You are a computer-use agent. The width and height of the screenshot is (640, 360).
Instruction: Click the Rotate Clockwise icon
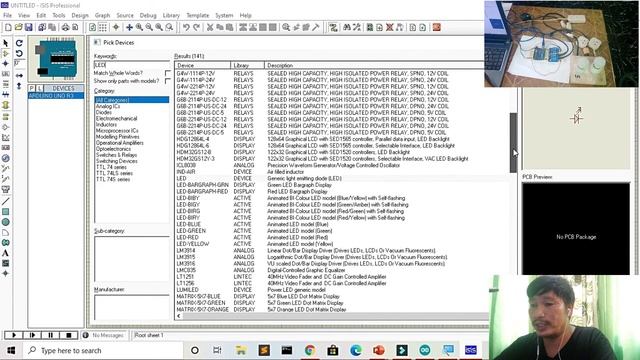19,43
